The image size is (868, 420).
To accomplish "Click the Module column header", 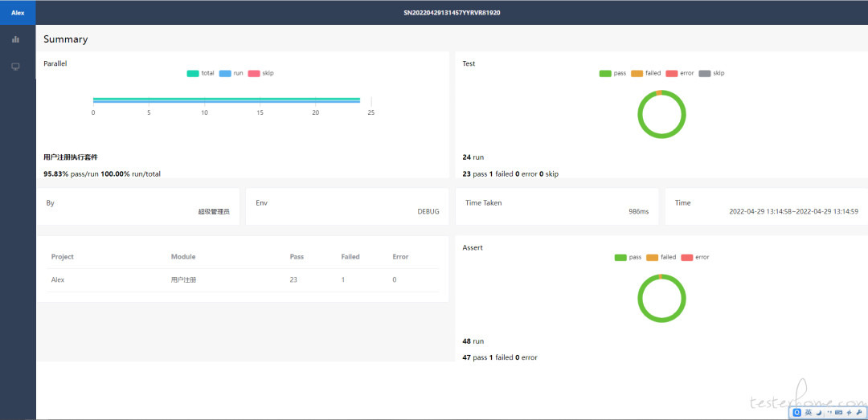I will pyautogui.click(x=183, y=257).
